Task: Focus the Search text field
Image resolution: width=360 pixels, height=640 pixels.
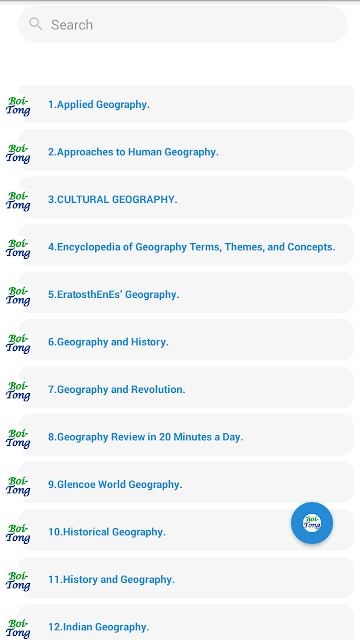Action: (x=183, y=24)
